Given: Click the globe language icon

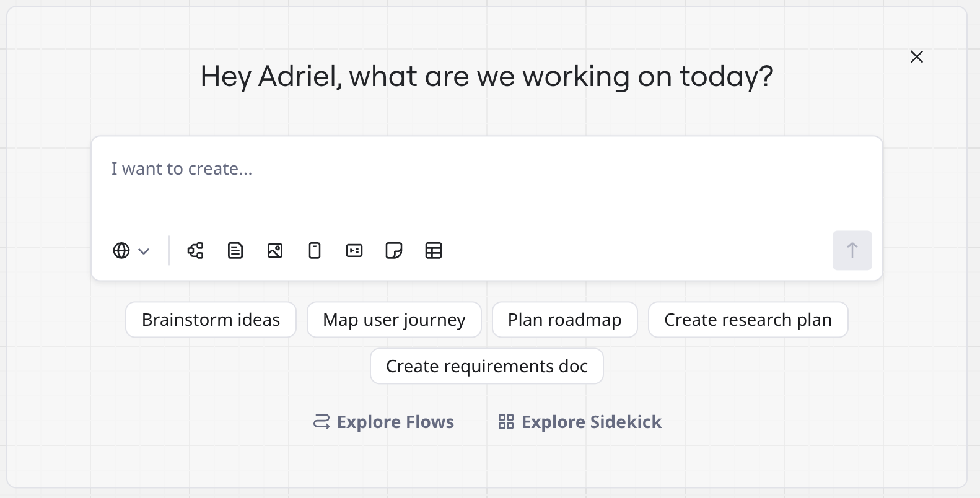Looking at the screenshot, I should 121,251.
